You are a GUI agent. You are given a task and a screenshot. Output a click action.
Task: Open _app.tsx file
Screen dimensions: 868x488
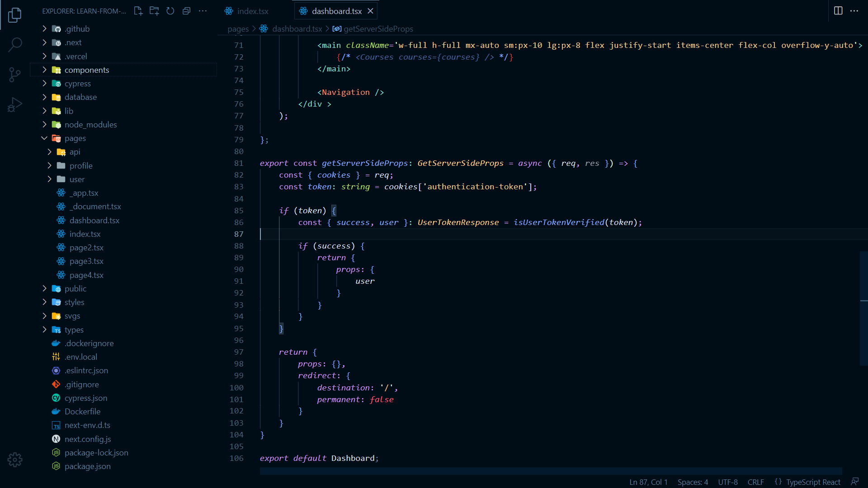pyautogui.click(x=123, y=193)
